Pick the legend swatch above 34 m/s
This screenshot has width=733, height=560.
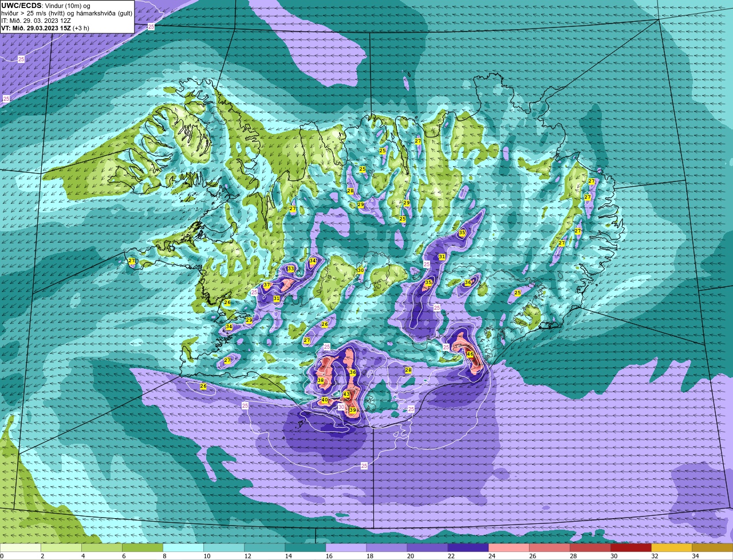coord(712,548)
